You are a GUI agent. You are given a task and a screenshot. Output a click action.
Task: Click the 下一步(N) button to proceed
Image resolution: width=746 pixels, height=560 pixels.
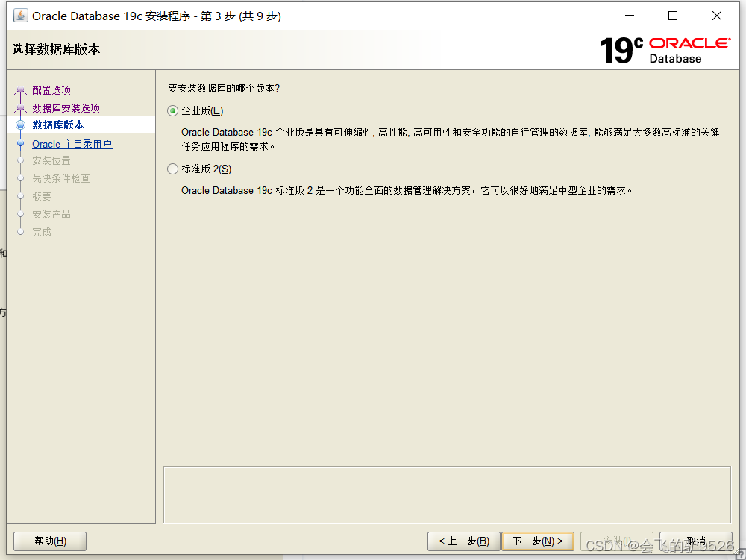(x=538, y=541)
